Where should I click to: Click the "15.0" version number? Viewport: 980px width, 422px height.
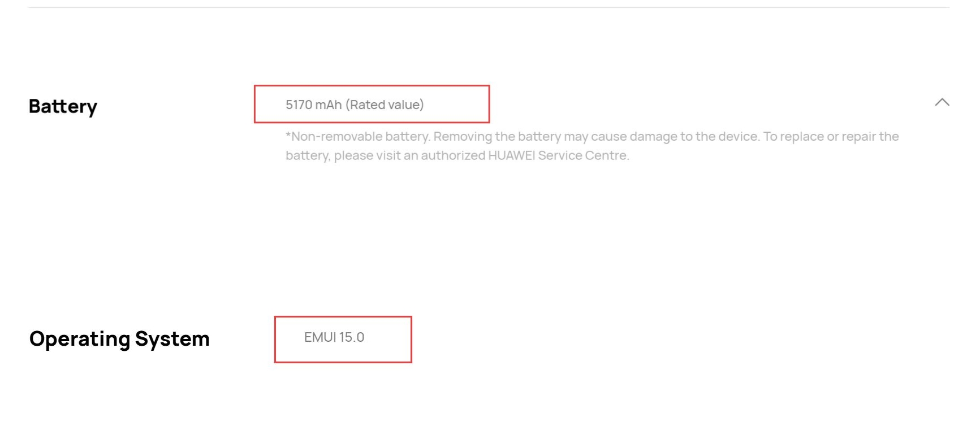point(352,337)
